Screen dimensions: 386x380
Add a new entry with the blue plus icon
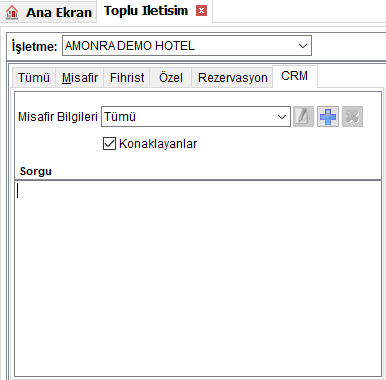tap(328, 117)
